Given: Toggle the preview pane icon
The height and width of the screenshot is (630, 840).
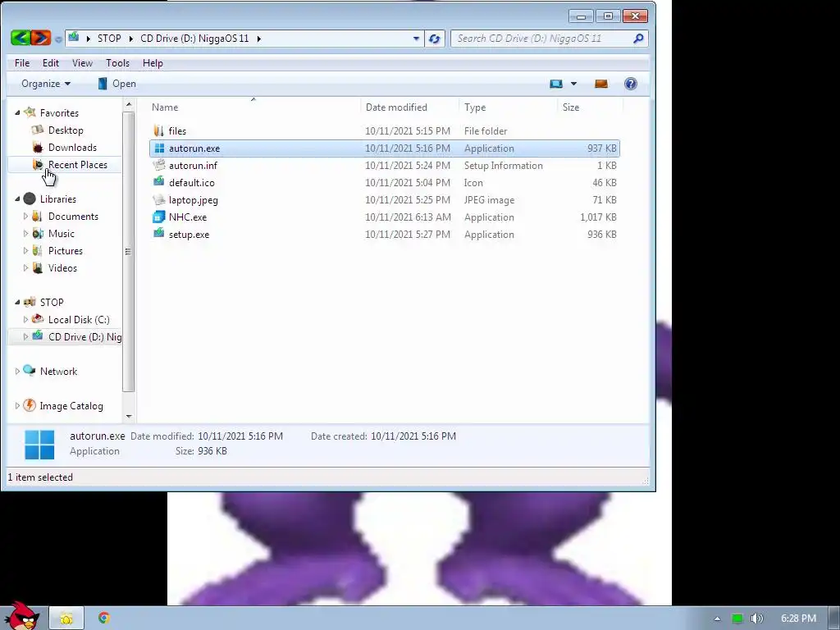Looking at the screenshot, I should click(601, 84).
